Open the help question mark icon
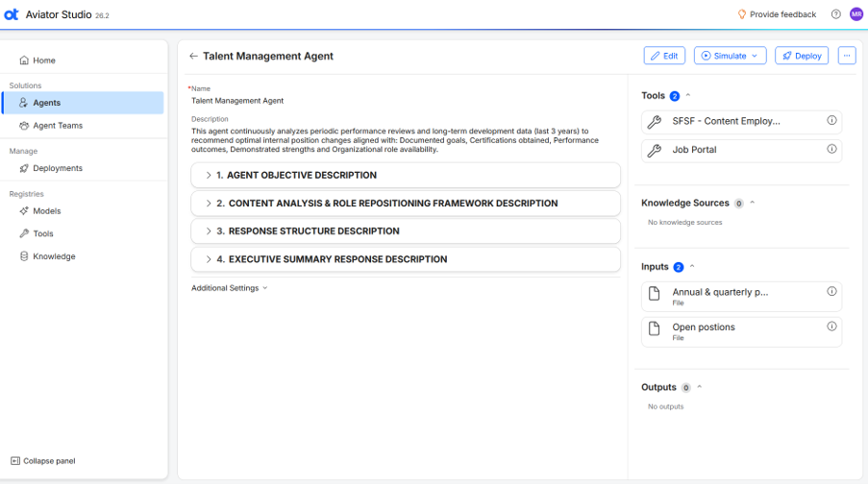This screenshot has width=868, height=484. click(x=836, y=14)
